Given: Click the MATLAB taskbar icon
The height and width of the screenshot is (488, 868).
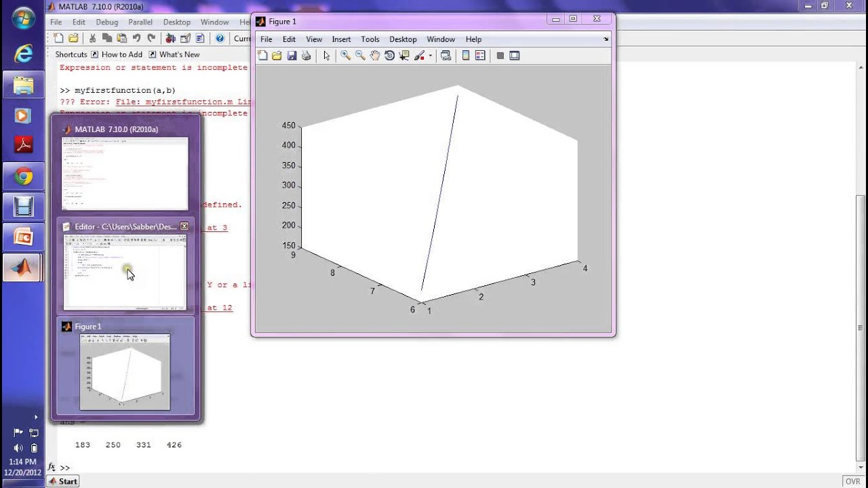Looking at the screenshot, I should pyautogui.click(x=23, y=268).
